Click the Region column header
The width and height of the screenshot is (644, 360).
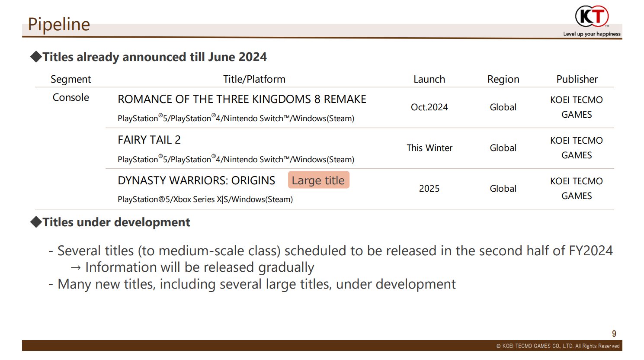point(503,79)
